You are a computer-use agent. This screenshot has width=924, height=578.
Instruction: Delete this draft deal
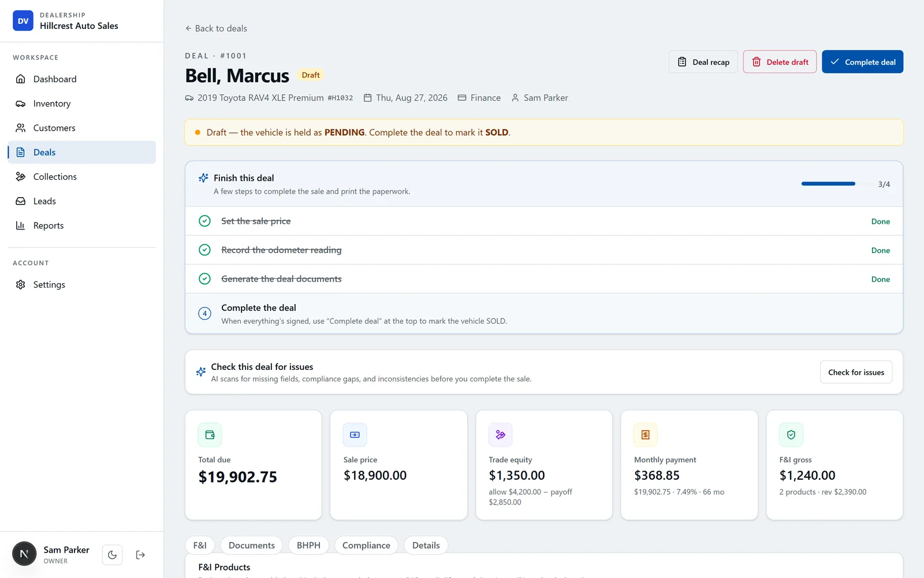(x=780, y=62)
